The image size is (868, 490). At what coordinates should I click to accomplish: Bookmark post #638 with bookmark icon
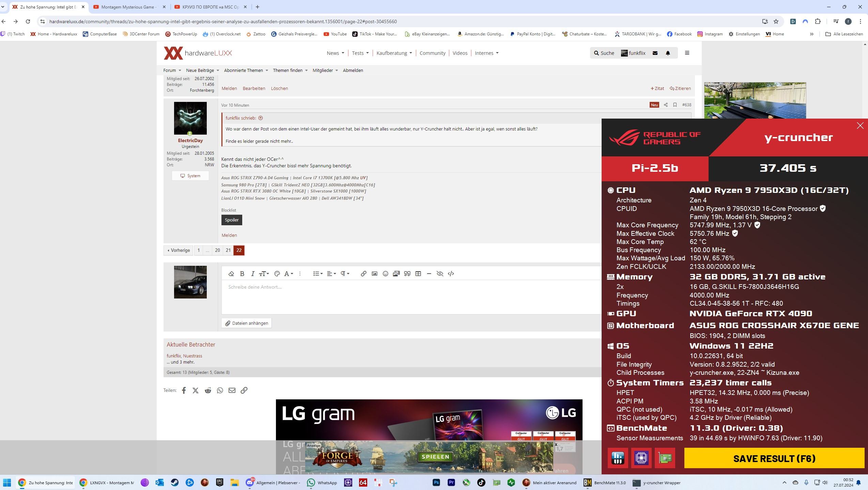(675, 105)
